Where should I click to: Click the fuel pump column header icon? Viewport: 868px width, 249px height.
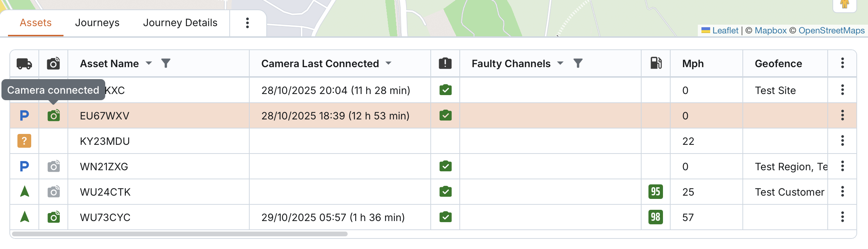(656, 63)
